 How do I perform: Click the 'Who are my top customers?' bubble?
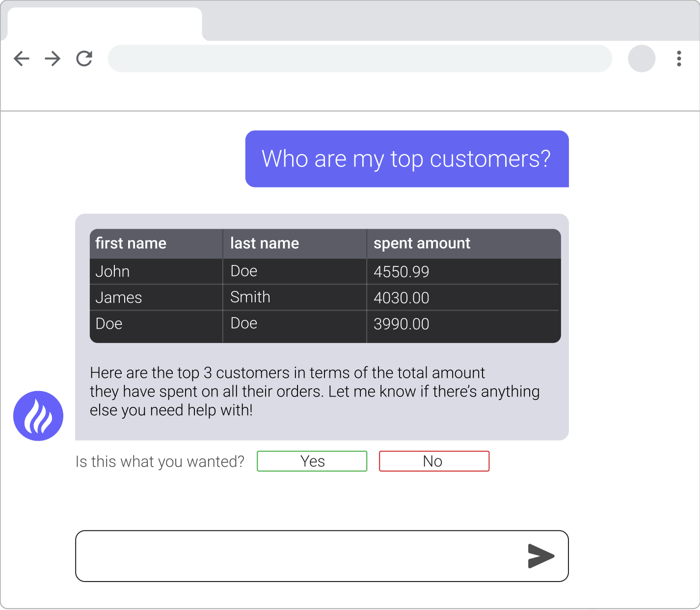pyautogui.click(x=406, y=159)
